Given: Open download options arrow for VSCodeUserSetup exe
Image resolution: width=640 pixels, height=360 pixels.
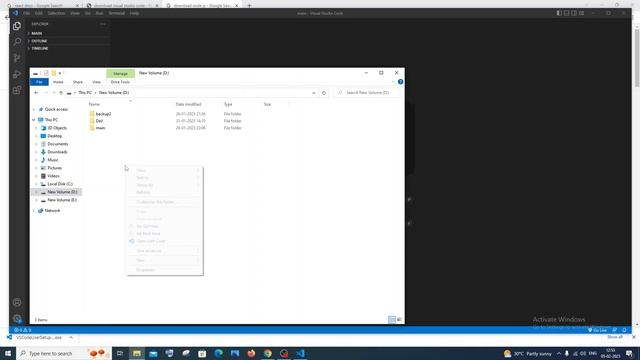Looking at the screenshot, I should click(x=71, y=338).
